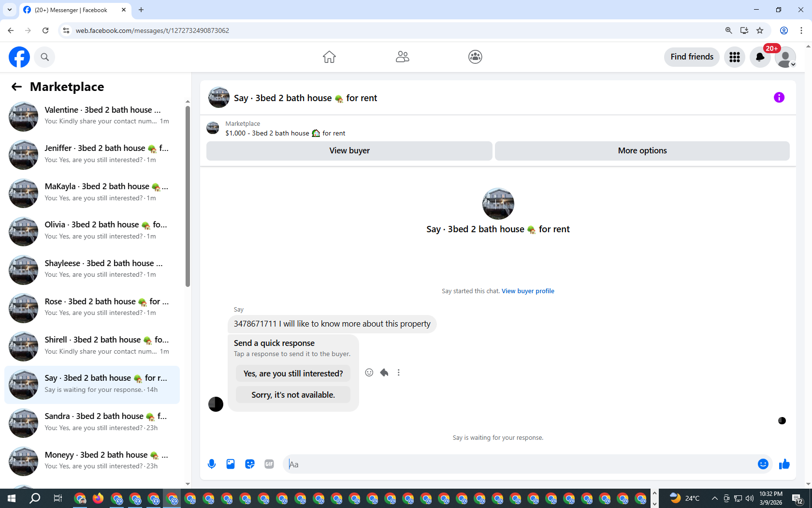The image size is (812, 508).
Task: Click the conversation list scrollbar
Action: click(x=188, y=196)
